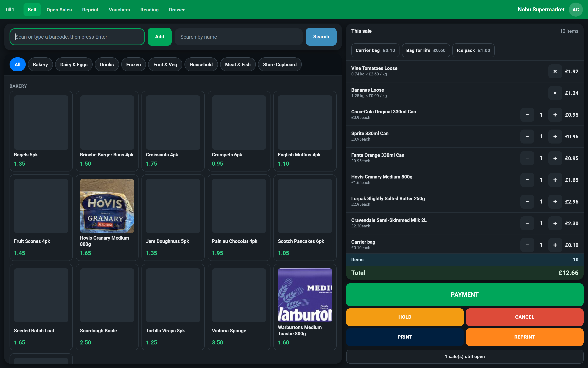
Task: Filter products by Dairy & Eggs
Action: (74, 65)
